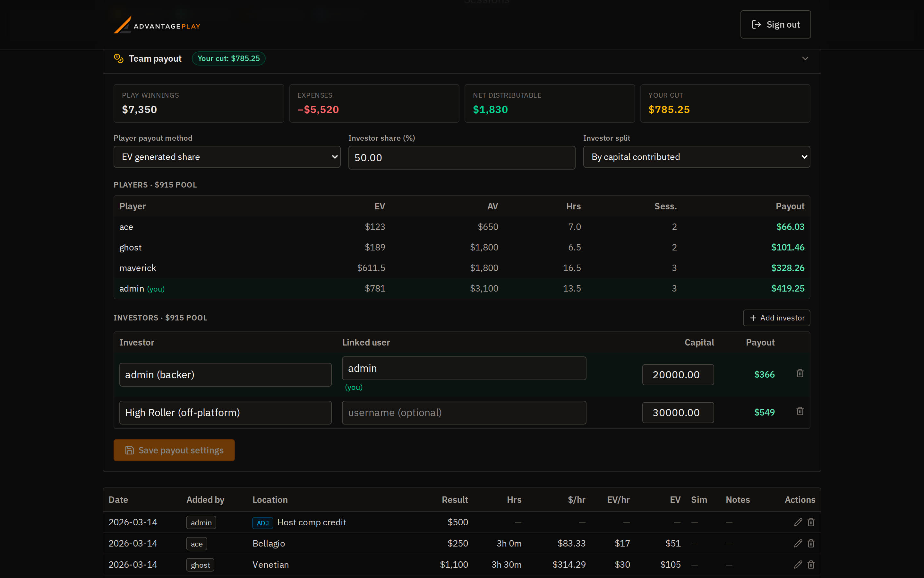Click the Net Distributable $1,830 value
This screenshot has height=578, width=924.
tap(490, 110)
